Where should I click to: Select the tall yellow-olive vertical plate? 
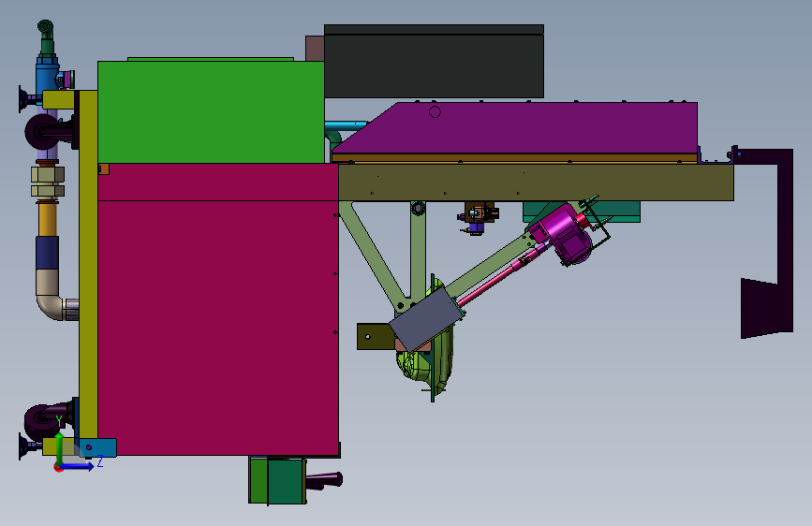pos(89,264)
